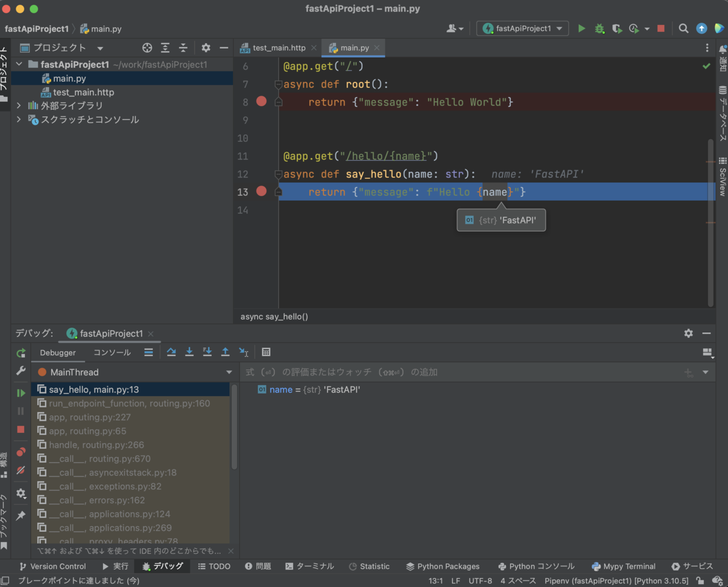Open the Python コンソール tool window
This screenshot has width=728, height=587.
tap(536, 566)
